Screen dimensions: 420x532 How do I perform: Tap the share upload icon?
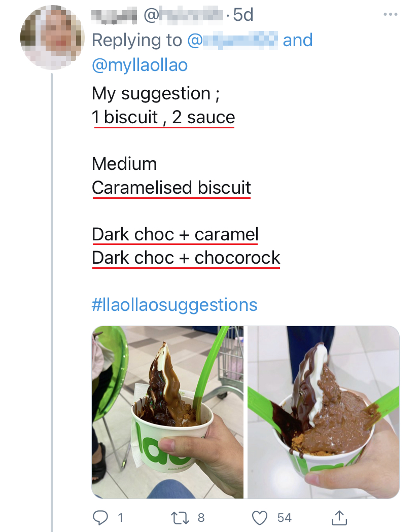(x=339, y=517)
